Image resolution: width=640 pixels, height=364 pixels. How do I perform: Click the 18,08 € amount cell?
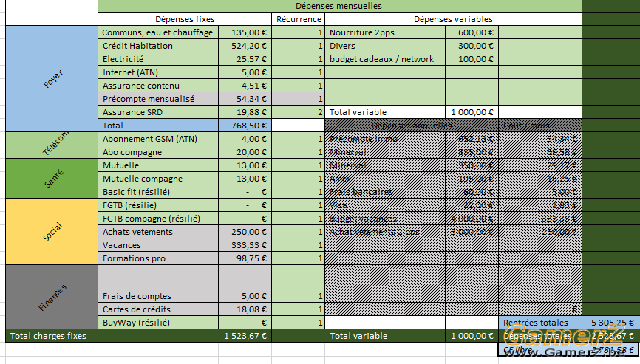tap(245, 309)
